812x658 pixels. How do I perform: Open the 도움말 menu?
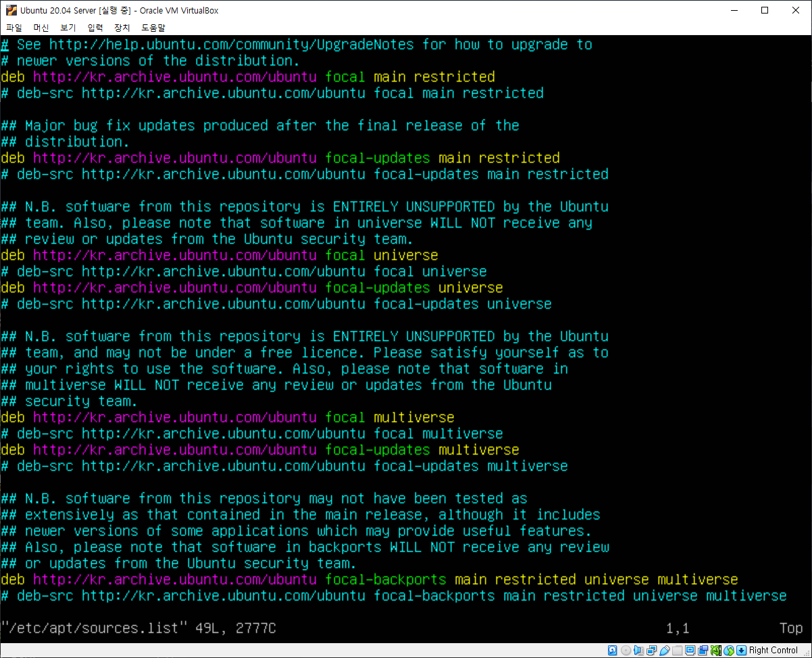click(153, 28)
